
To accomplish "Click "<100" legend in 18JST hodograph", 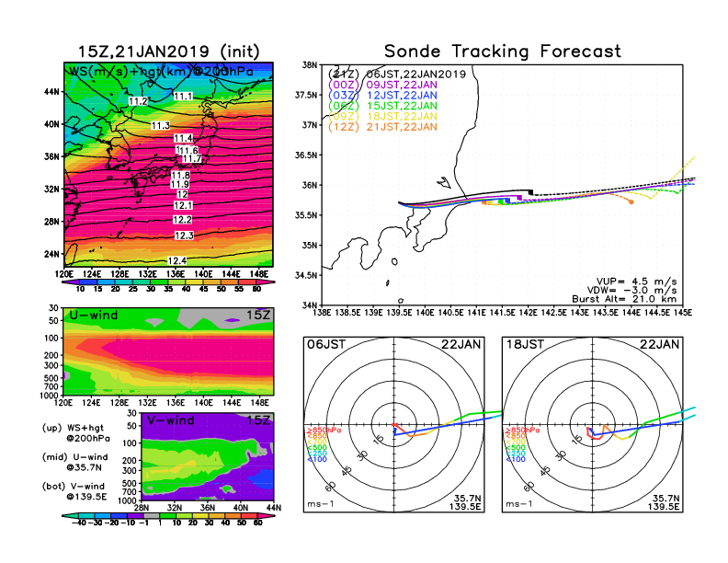I will (516, 459).
